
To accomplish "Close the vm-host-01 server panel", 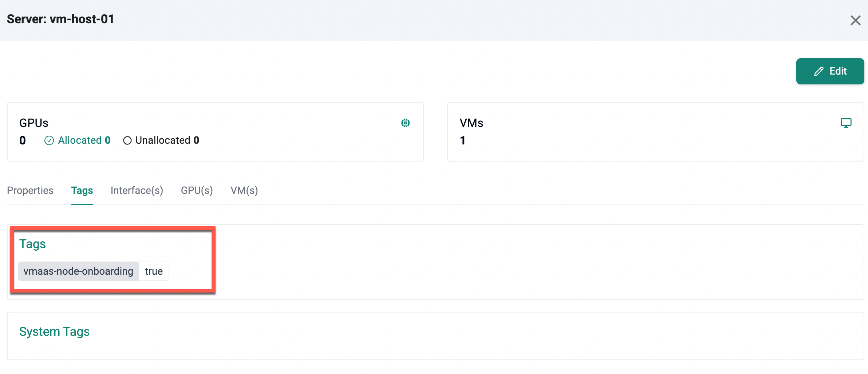I will pyautogui.click(x=855, y=20).
